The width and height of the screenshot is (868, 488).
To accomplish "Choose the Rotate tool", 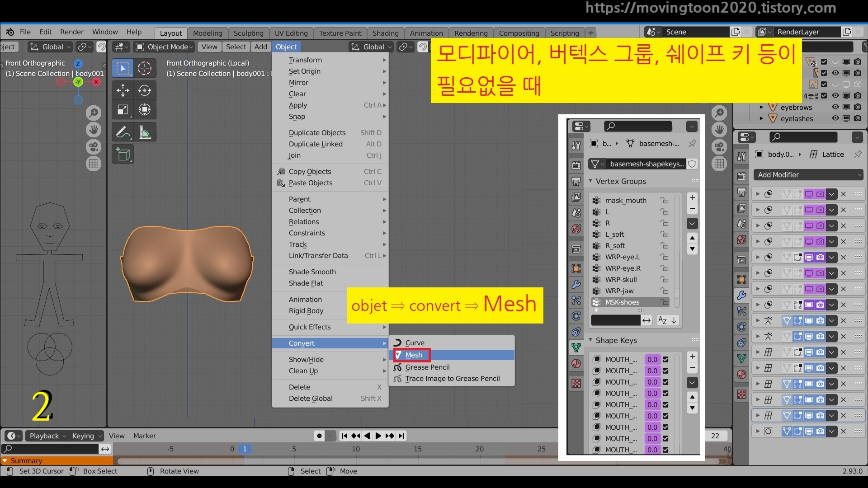I will [145, 90].
